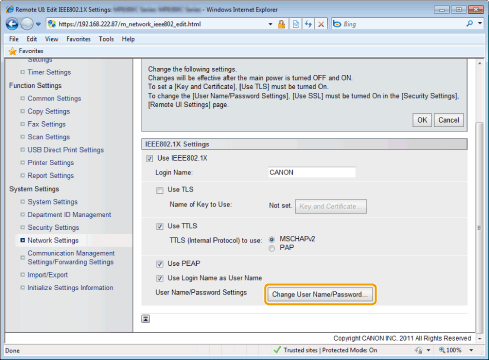Image resolution: width=489 pixels, height=360 pixels.
Task: Select Network Settings in sidebar
Action: pos(53,240)
